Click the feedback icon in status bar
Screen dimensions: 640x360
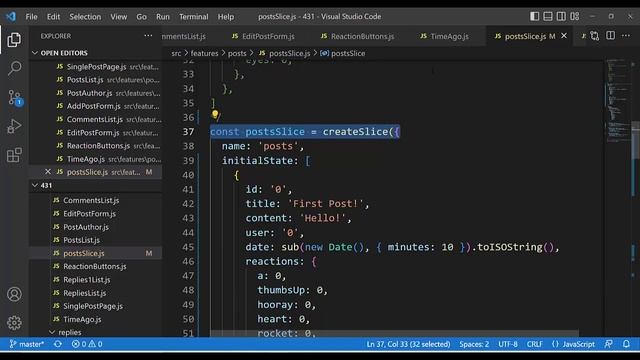point(609,344)
